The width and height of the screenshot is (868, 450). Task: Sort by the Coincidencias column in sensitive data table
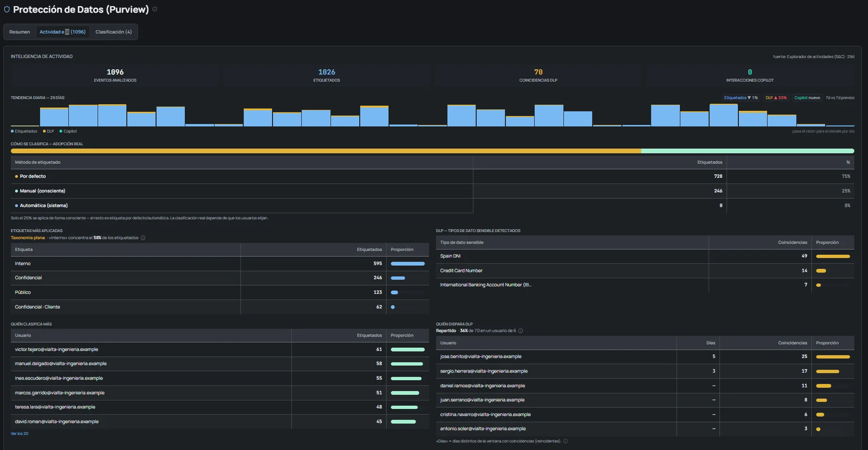pos(792,242)
